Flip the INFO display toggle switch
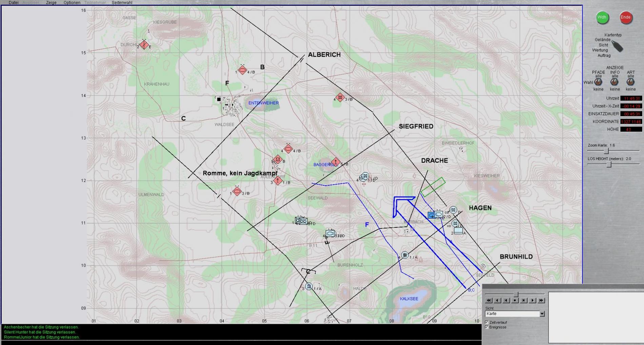 click(614, 82)
